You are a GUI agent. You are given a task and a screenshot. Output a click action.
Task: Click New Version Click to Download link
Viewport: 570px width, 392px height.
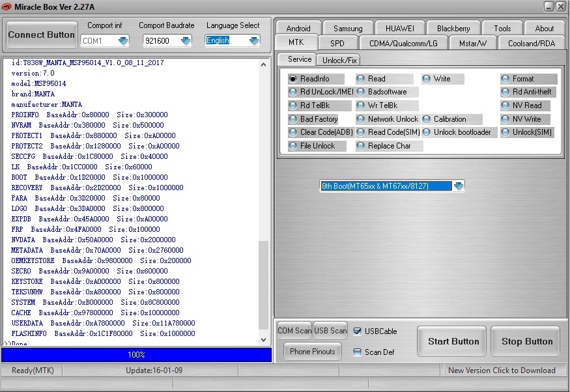502,371
